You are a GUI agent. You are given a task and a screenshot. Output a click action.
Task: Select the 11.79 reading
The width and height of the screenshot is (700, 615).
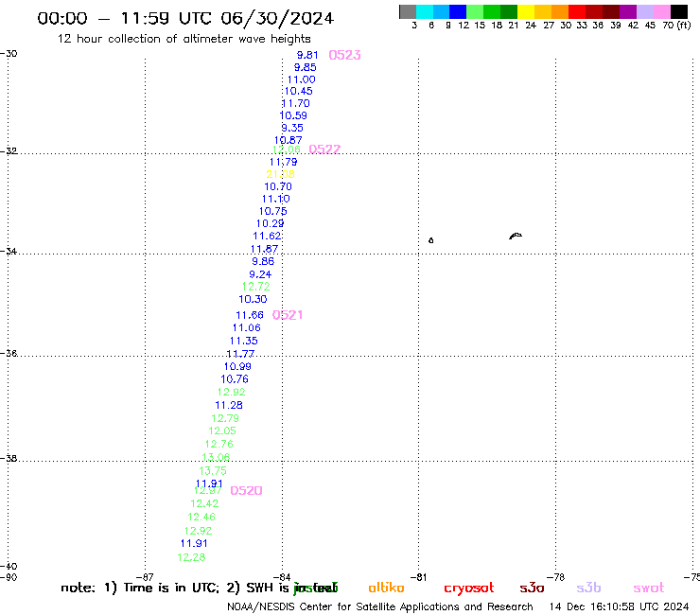click(284, 162)
